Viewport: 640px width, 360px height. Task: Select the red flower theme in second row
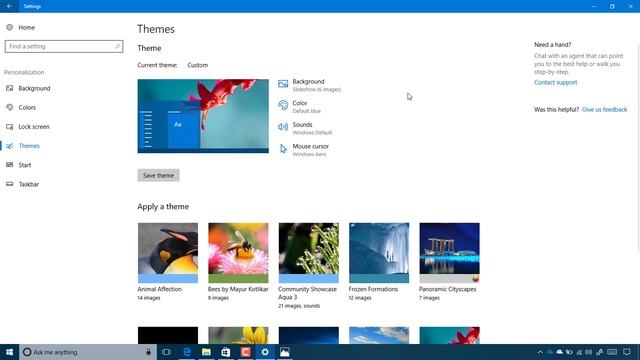pyautogui.click(x=449, y=335)
